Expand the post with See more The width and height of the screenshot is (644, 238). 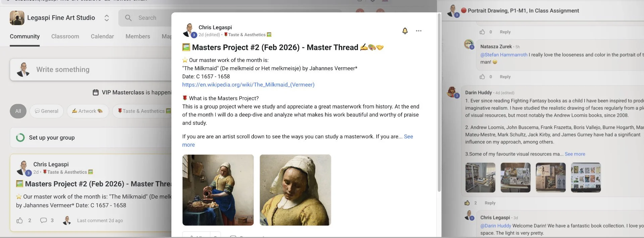[x=408, y=137]
